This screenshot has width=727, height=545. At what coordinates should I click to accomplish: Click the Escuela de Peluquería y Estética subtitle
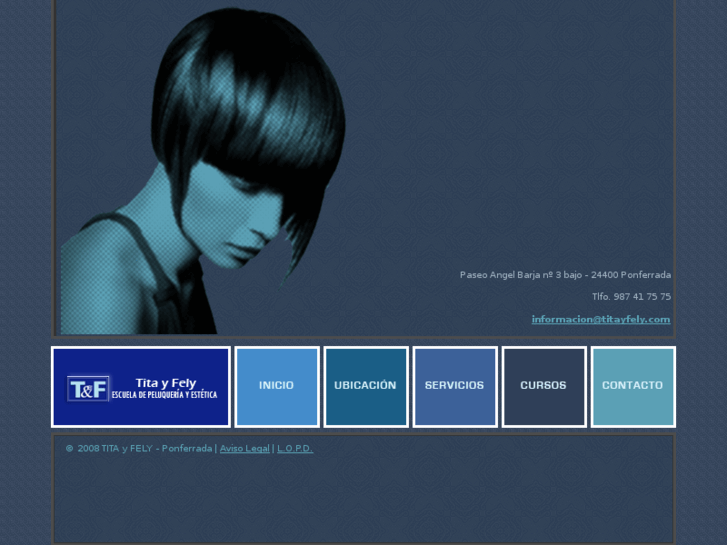[164, 395]
